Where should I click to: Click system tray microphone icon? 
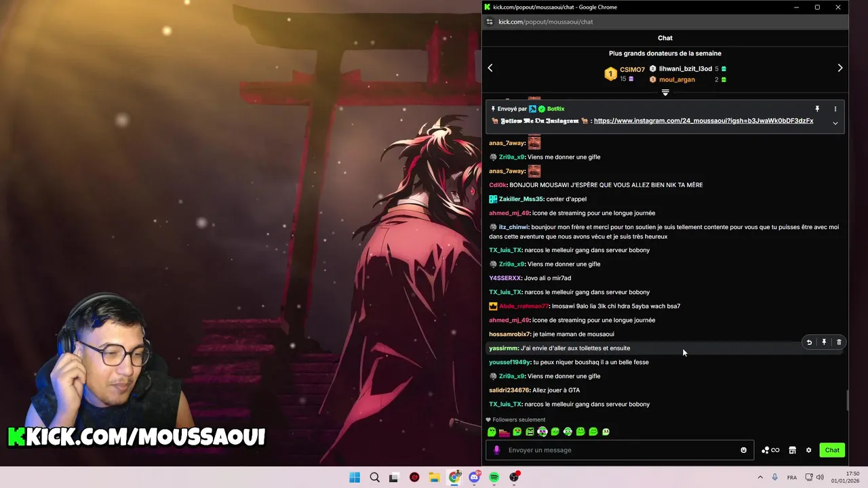point(775,477)
